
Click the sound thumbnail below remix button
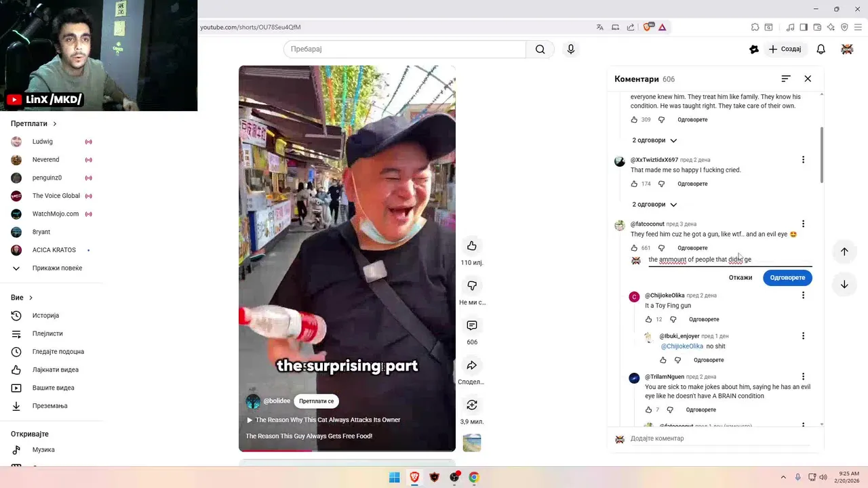(x=472, y=443)
